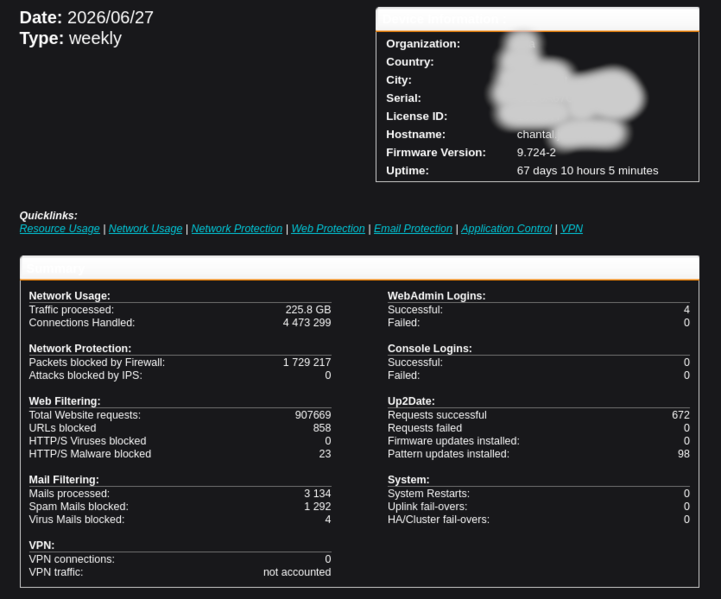Viewport: 721px width, 599px height.
Task: Select Connections Handled value 4 473 299
Action: point(307,323)
